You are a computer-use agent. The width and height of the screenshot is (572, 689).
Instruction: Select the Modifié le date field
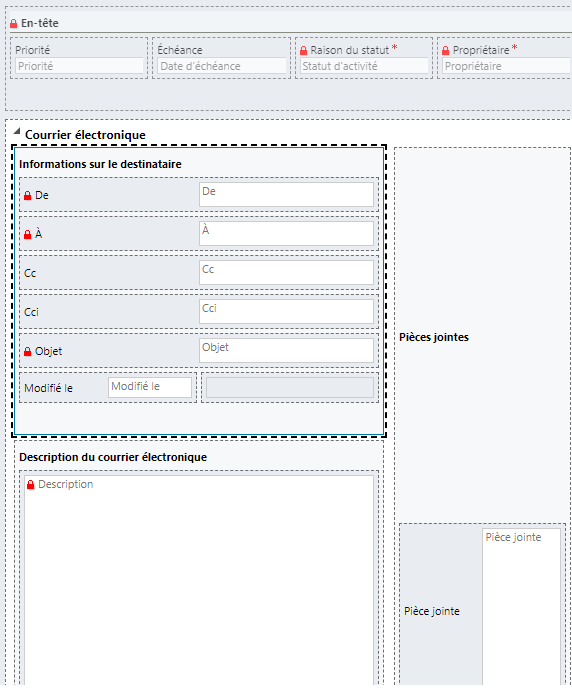[x=150, y=388]
